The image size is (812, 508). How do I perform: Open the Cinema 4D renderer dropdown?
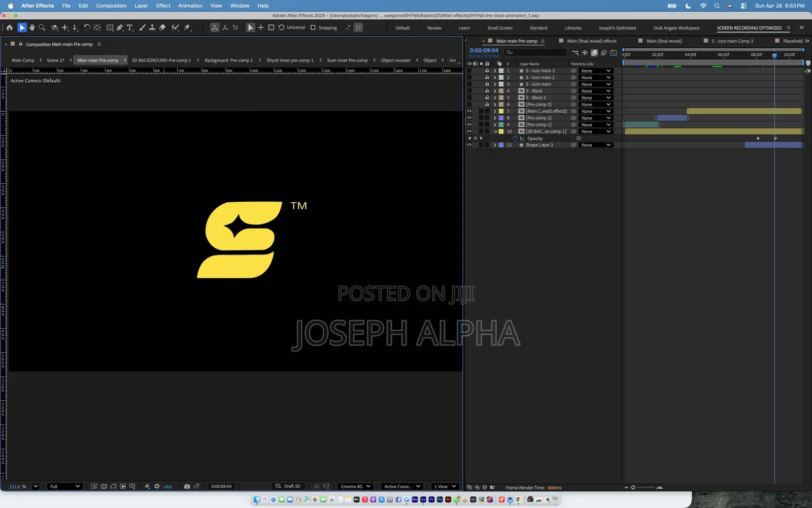click(355, 486)
